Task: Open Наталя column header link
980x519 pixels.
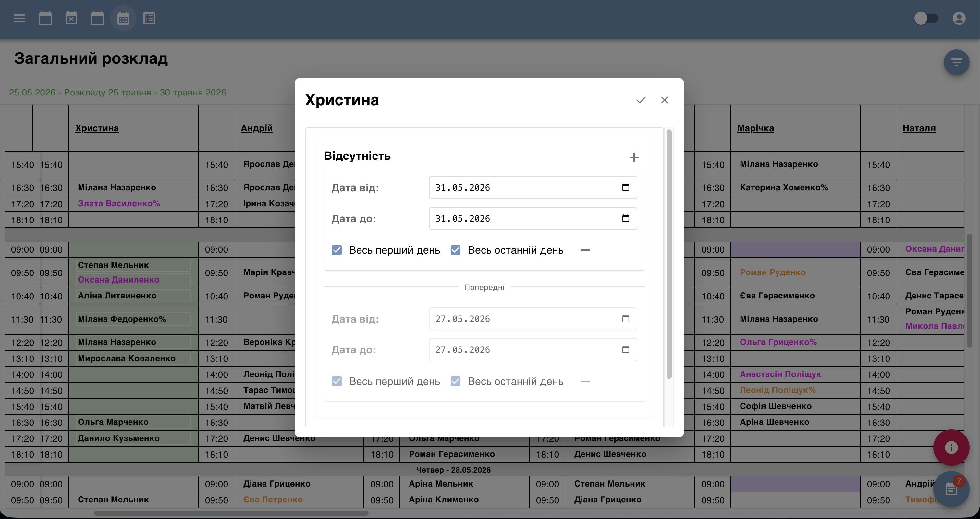Action: tap(919, 128)
